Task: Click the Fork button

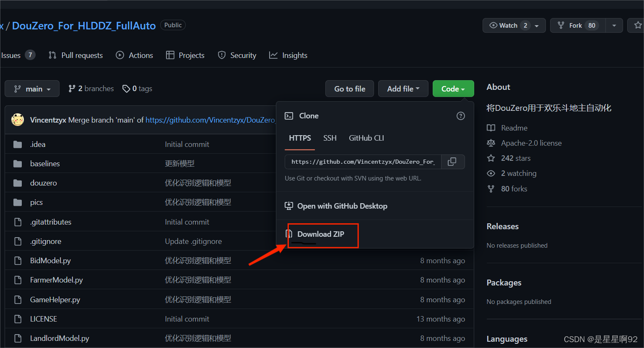Action: tap(578, 25)
